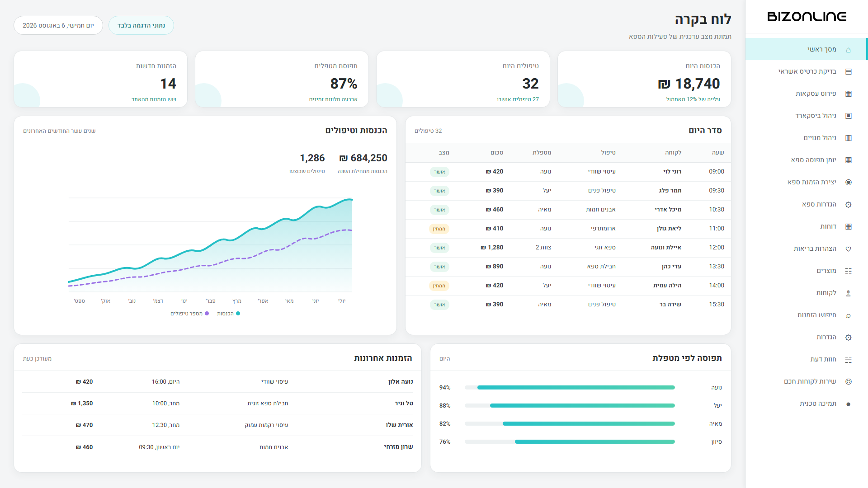Click the icon beside ניהול ביסקרא

848,116
